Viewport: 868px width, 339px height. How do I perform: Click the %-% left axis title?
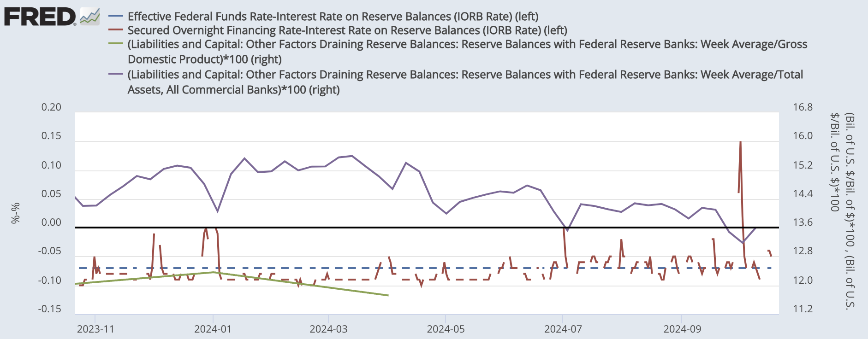pyautogui.click(x=16, y=213)
